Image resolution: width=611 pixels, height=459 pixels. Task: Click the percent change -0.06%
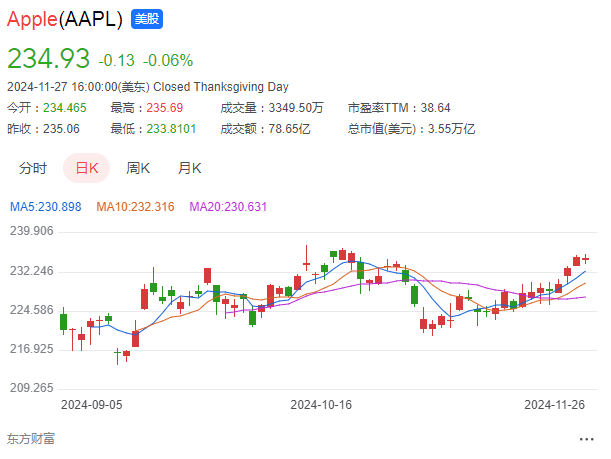click(x=168, y=61)
